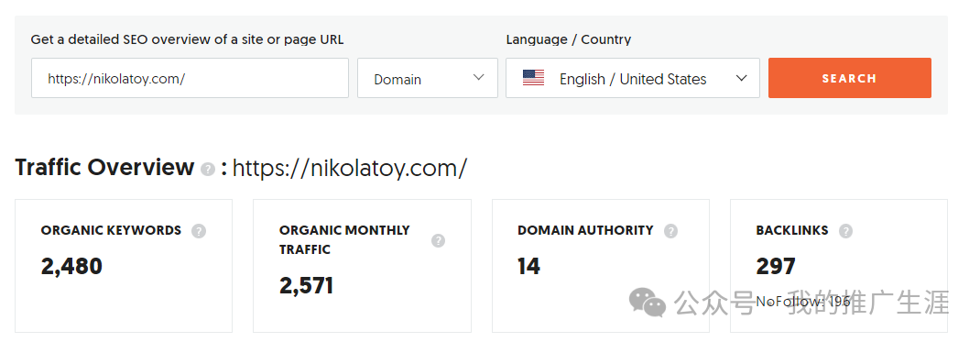
Task: Open the Organic Monthly Traffic help tooltip
Action: 438,241
